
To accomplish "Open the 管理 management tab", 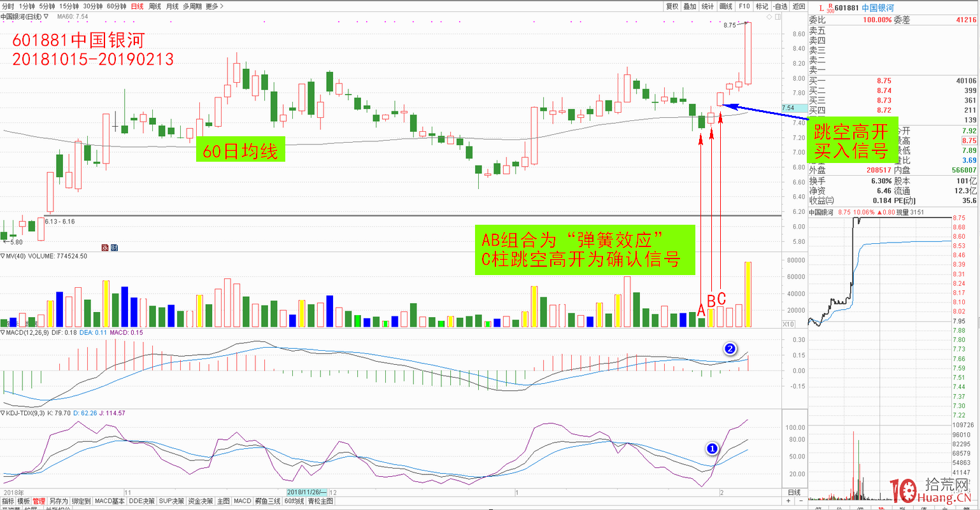I will pyautogui.click(x=39, y=502).
